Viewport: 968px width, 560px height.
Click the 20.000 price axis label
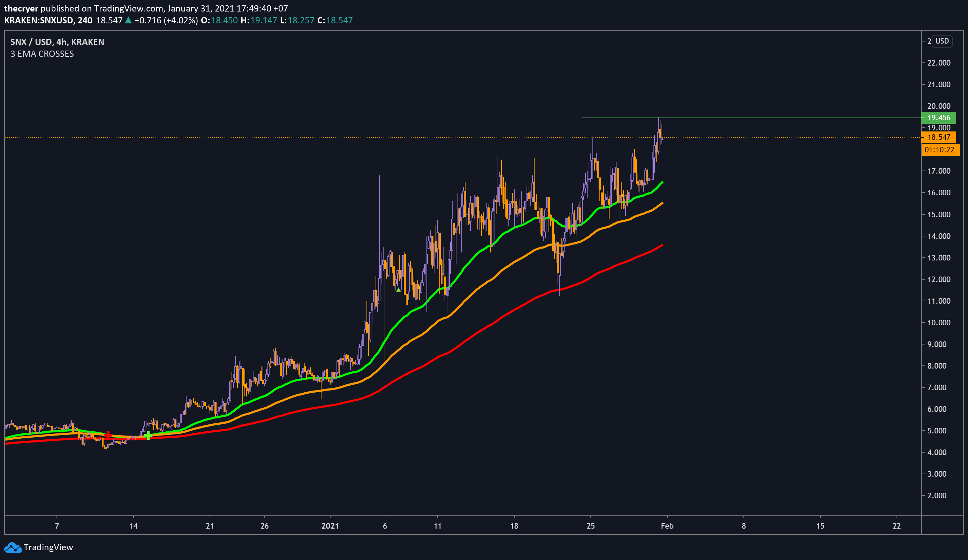pyautogui.click(x=939, y=106)
